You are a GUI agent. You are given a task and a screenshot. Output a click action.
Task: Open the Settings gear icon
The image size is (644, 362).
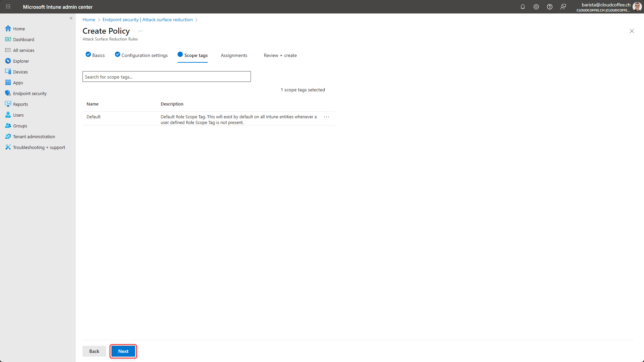click(536, 7)
